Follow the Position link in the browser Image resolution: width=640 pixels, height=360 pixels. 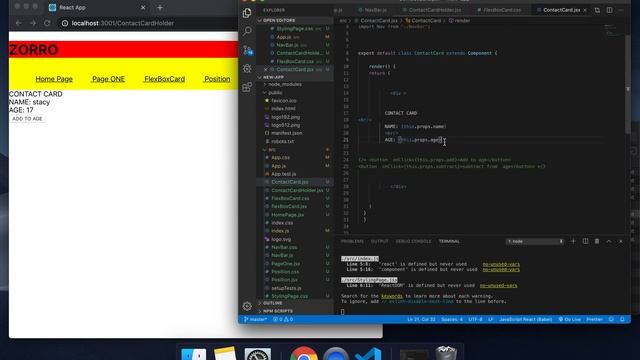coord(217,79)
